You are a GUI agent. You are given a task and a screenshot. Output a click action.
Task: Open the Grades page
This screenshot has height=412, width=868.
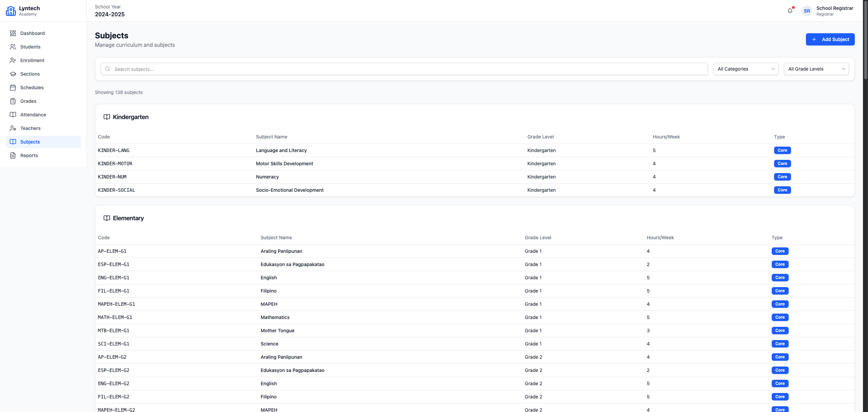[43, 101]
